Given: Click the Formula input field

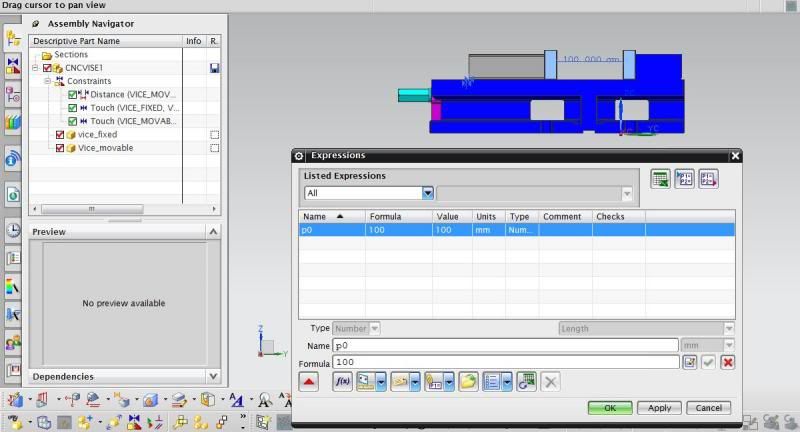Looking at the screenshot, I should click(x=505, y=362).
